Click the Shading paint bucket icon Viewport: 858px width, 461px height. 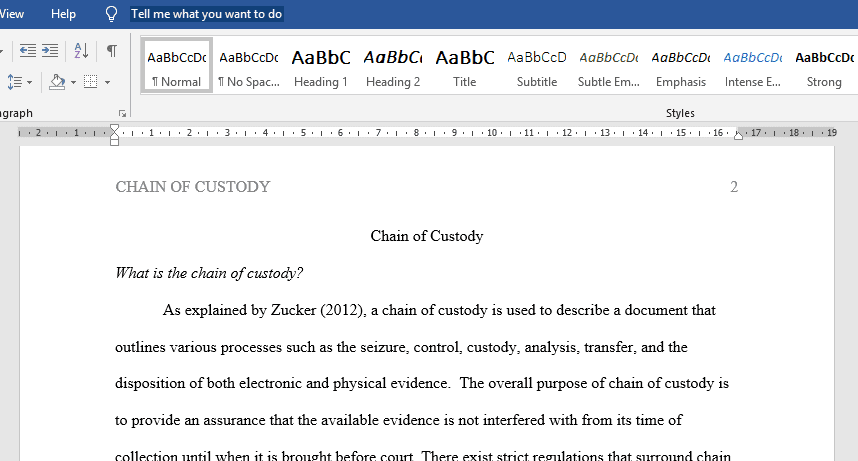click(x=57, y=82)
